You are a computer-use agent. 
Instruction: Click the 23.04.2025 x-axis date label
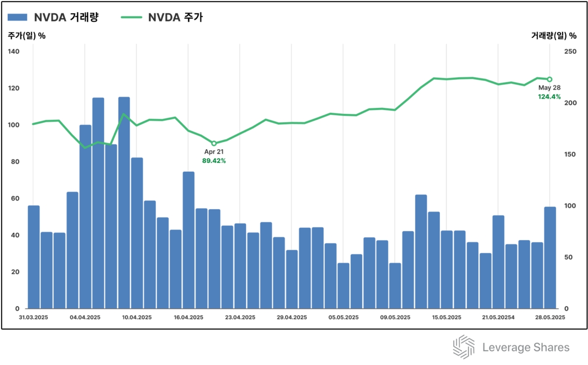240,317
